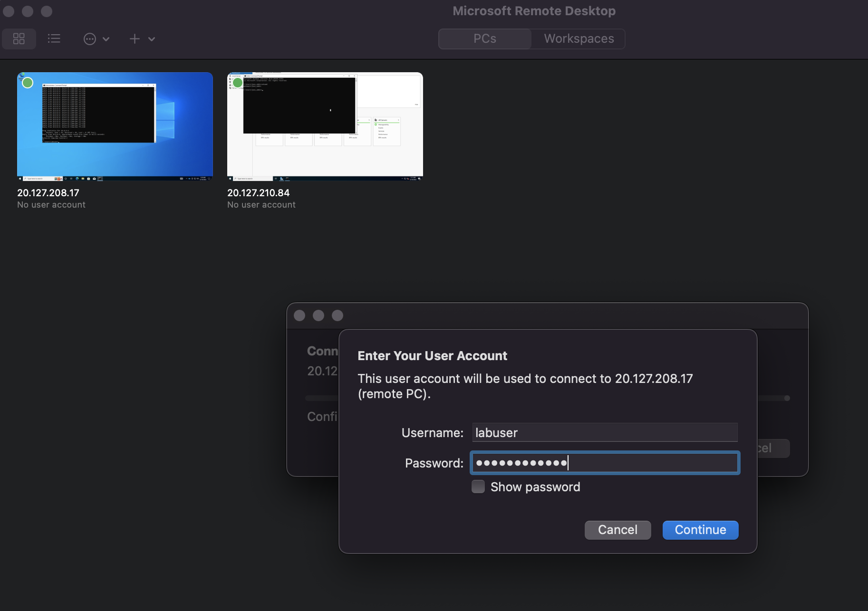
Task: Open the 20.127.210.84 desktop thumbnail
Action: (x=325, y=126)
